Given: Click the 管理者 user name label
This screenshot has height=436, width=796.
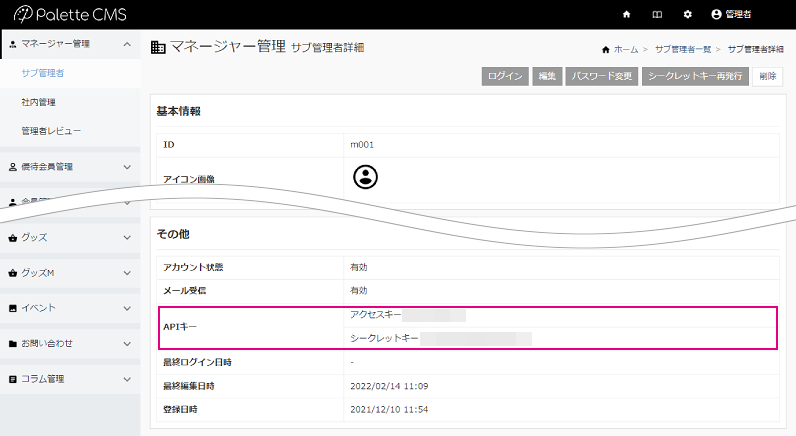Looking at the screenshot, I should [x=738, y=14].
